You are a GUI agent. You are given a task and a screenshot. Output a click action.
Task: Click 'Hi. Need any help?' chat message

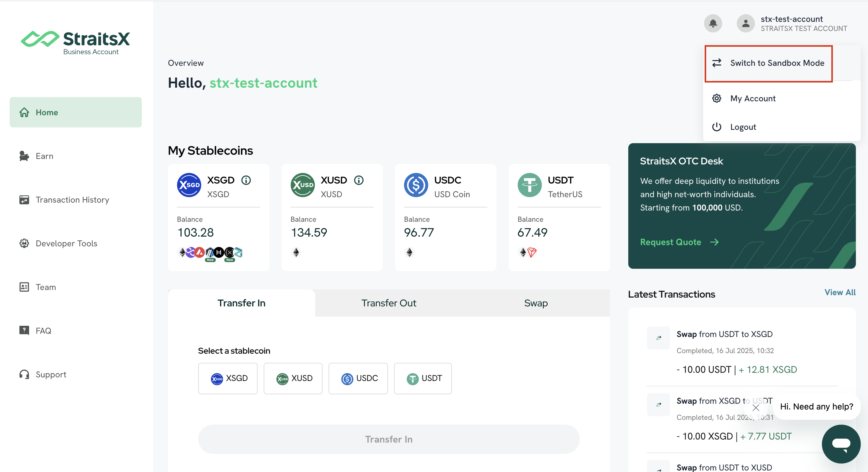[x=816, y=406]
